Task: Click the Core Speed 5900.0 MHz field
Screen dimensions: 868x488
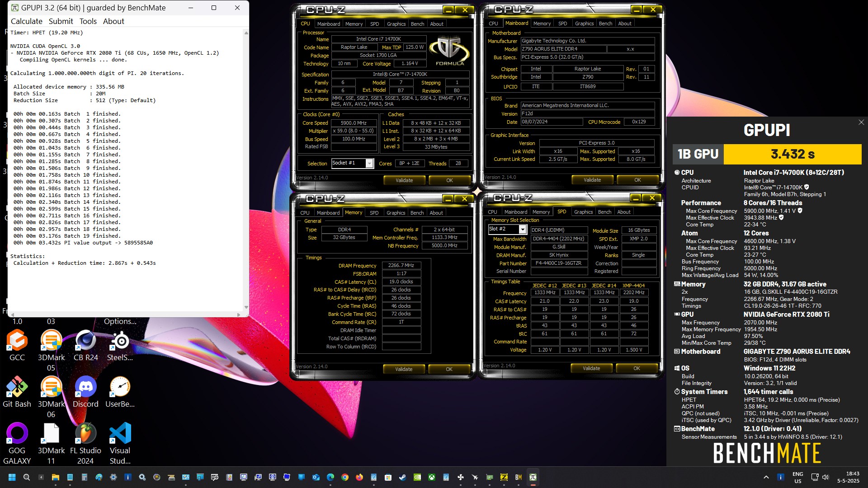Action: point(354,123)
